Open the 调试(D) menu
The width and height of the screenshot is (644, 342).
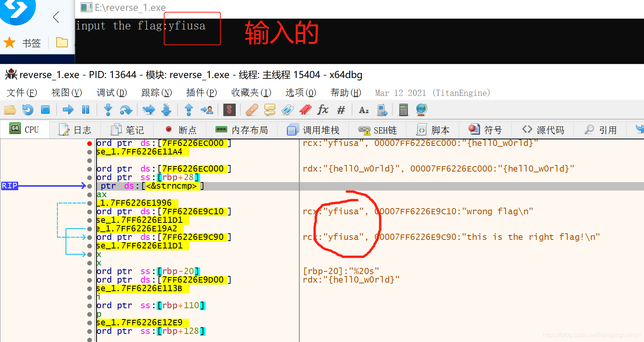[112, 93]
